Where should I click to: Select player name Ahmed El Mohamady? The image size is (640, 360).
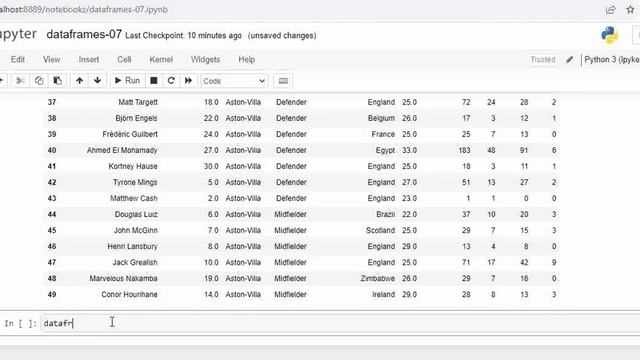tap(122, 150)
